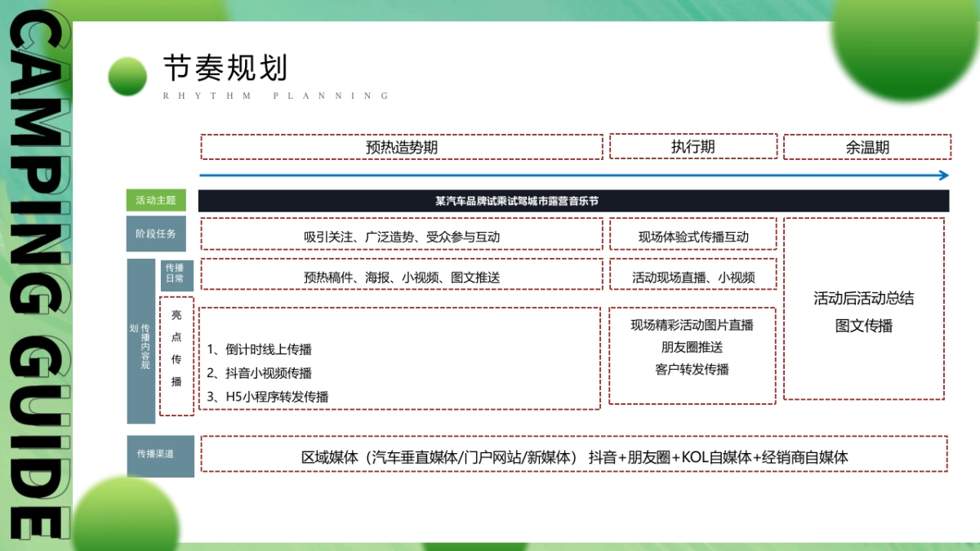Click the green 传播渠道 label block
The height and width of the screenshot is (551, 980).
160,457
